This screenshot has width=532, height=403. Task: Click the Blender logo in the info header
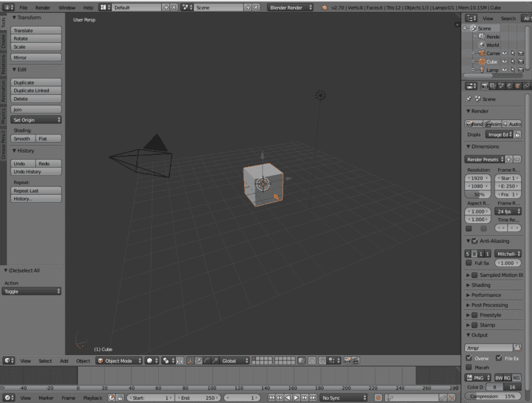(325, 8)
